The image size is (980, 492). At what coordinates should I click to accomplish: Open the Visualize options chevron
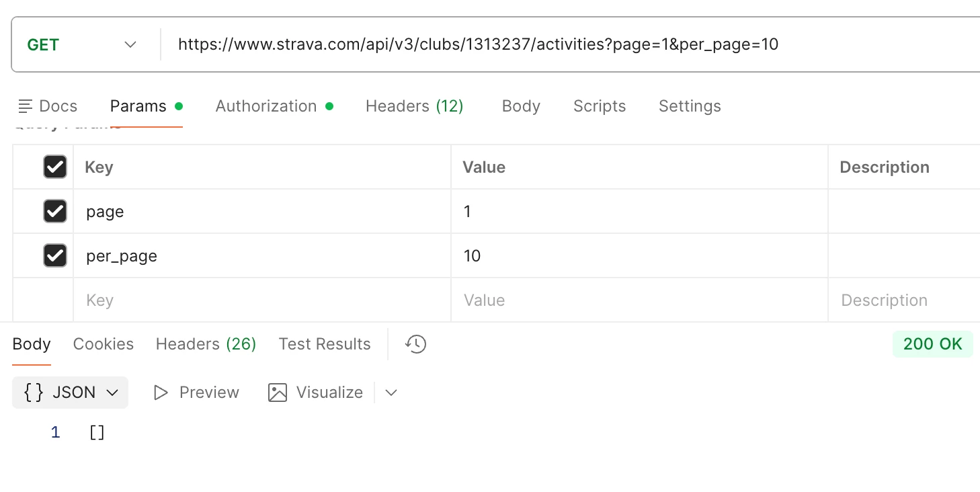pos(391,393)
